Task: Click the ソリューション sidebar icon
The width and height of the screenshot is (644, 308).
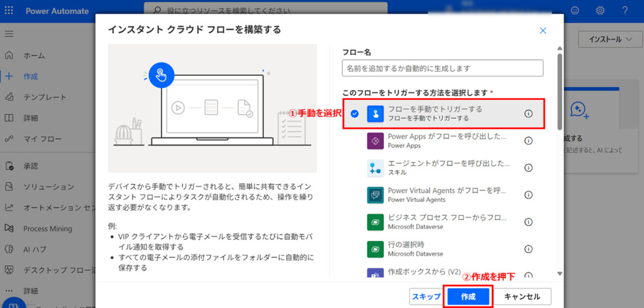Action: coord(9,187)
